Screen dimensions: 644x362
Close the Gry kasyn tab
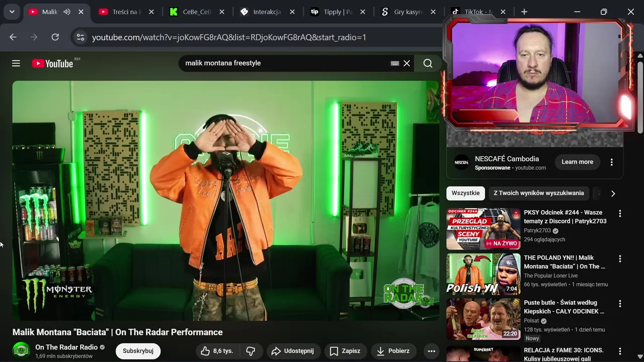click(434, 12)
